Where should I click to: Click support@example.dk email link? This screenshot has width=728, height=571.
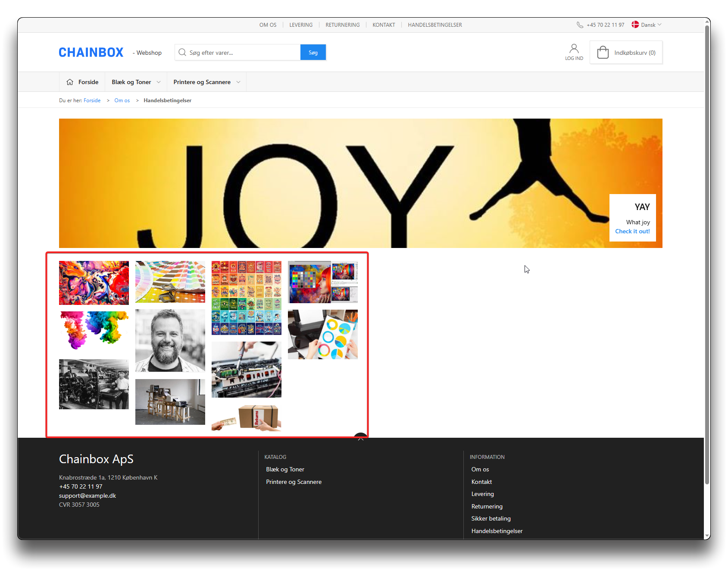click(x=87, y=496)
